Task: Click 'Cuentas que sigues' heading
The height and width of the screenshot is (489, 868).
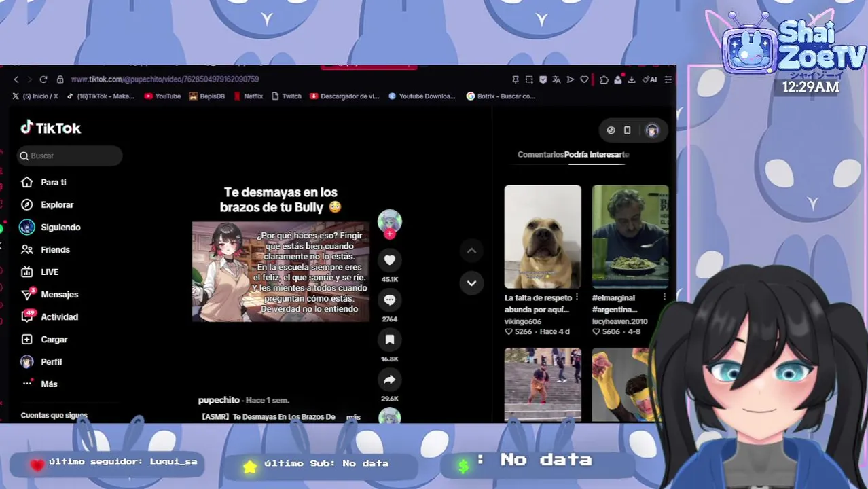Action: [54, 415]
